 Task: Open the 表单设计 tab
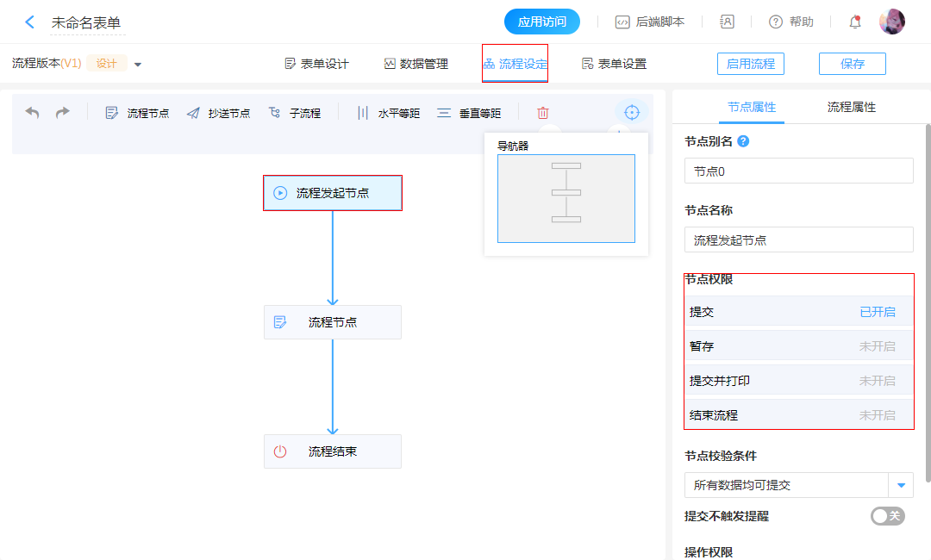click(316, 64)
